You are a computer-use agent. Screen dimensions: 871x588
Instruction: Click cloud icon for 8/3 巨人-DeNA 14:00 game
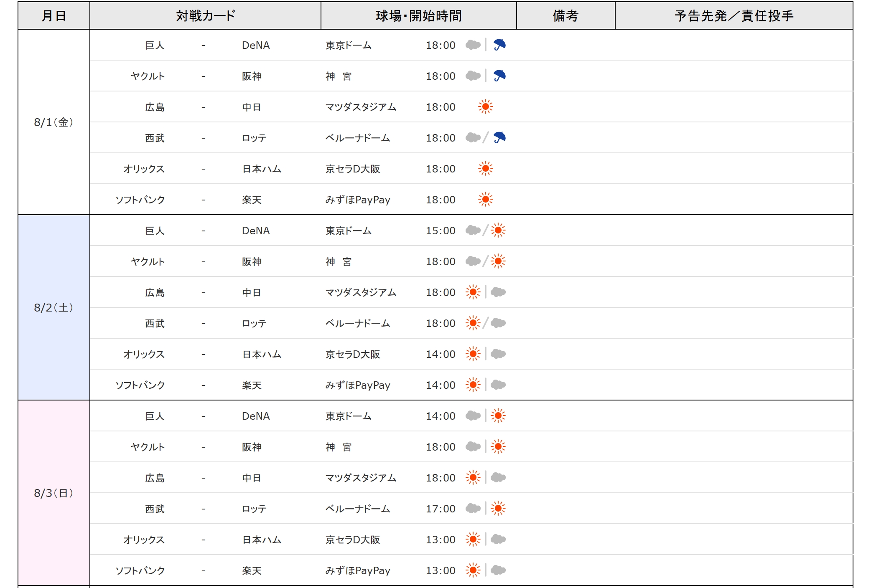(473, 416)
